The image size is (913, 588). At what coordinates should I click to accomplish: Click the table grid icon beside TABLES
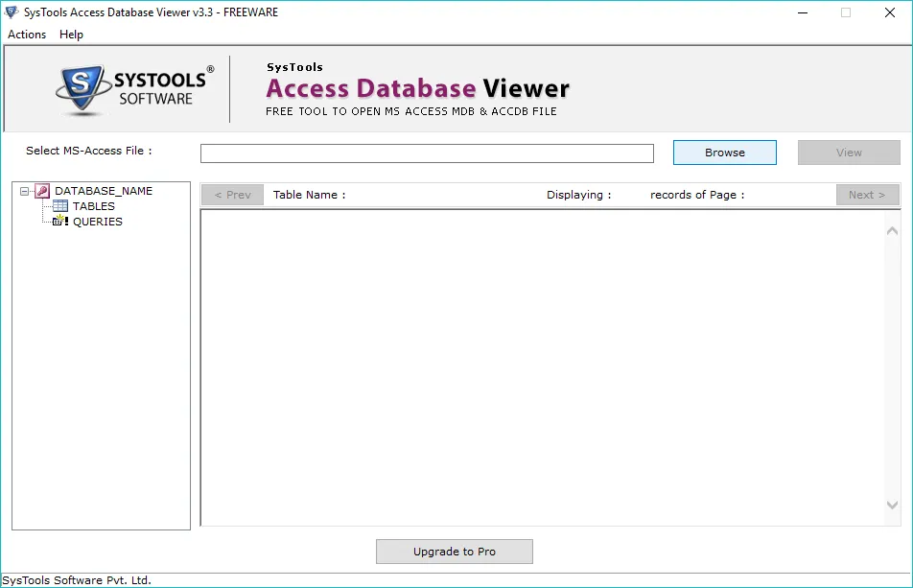click(x=60, y=206)
